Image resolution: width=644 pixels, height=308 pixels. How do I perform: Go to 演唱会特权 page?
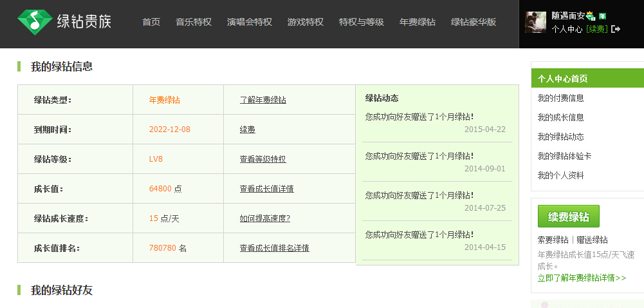[x=250, y=22]
